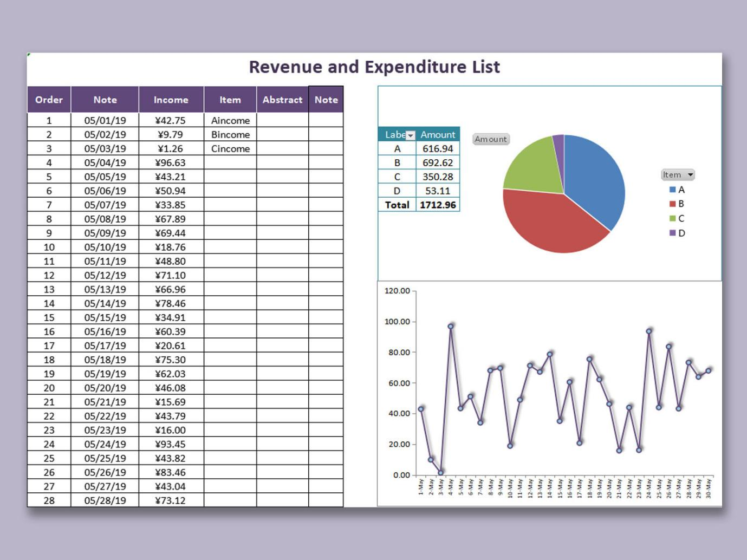Click the purple legend swatch for D
747x560 pixels.
672,233
